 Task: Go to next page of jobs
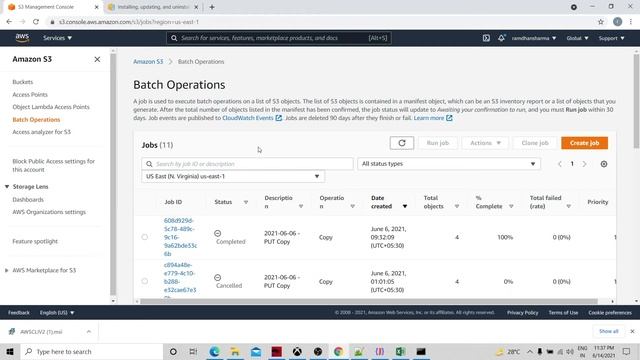pyautogui.click(x=584, y=164)
